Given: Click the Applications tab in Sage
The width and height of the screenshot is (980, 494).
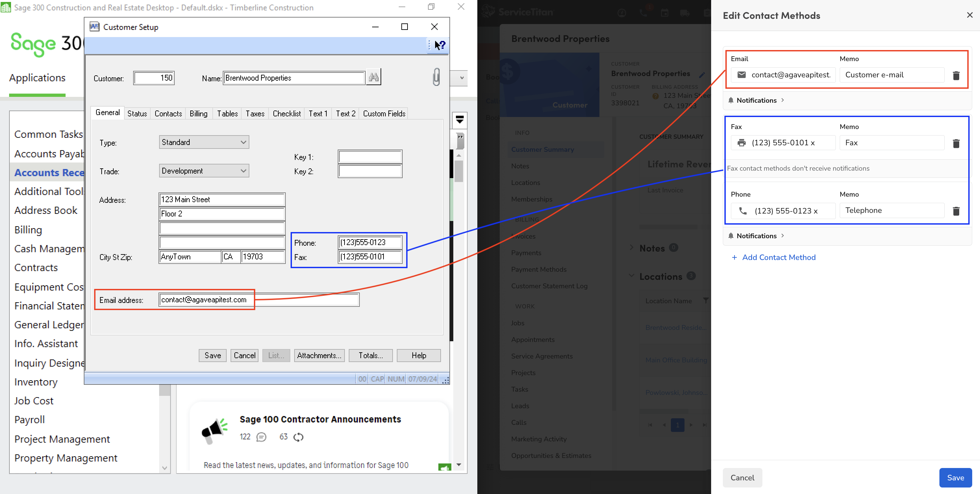Looking at the screenshot, I should click(37, 77).
